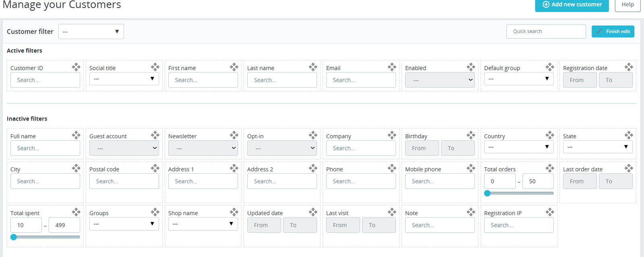
Task: Click the Total spent minimum value field
Action: click(x=26, y=225)
